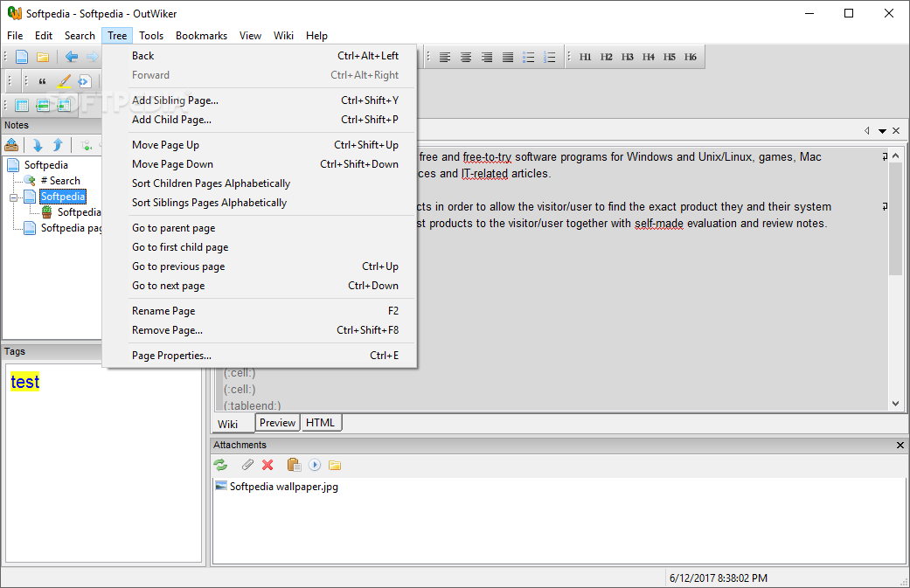Center align text in the toolbar
Image resolution: width=910 pixels, height=588 pixels.
point(465,57)
